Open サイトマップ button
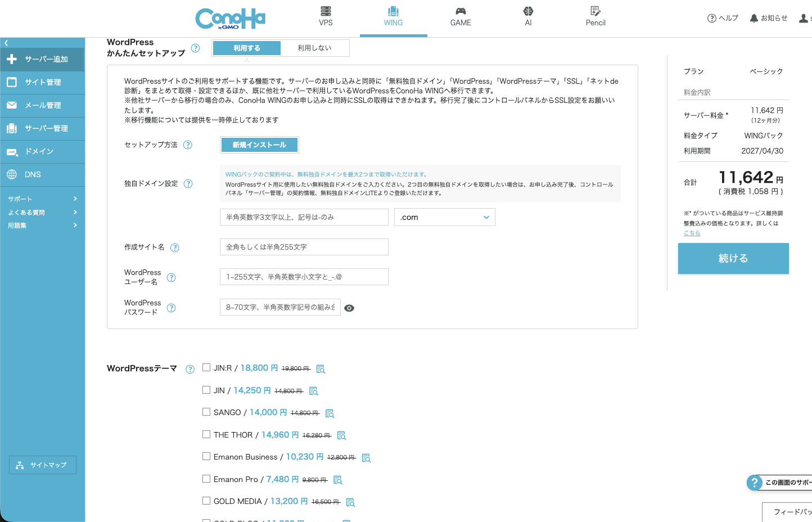The height and width of the screenshot is (522, 812). (x=43, y=465)
